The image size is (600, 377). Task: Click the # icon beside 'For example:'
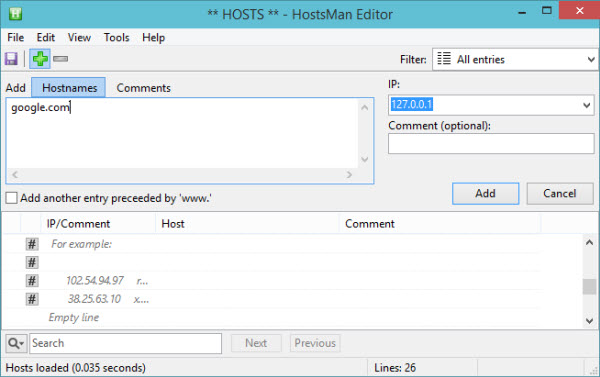(x=32, y=244)
